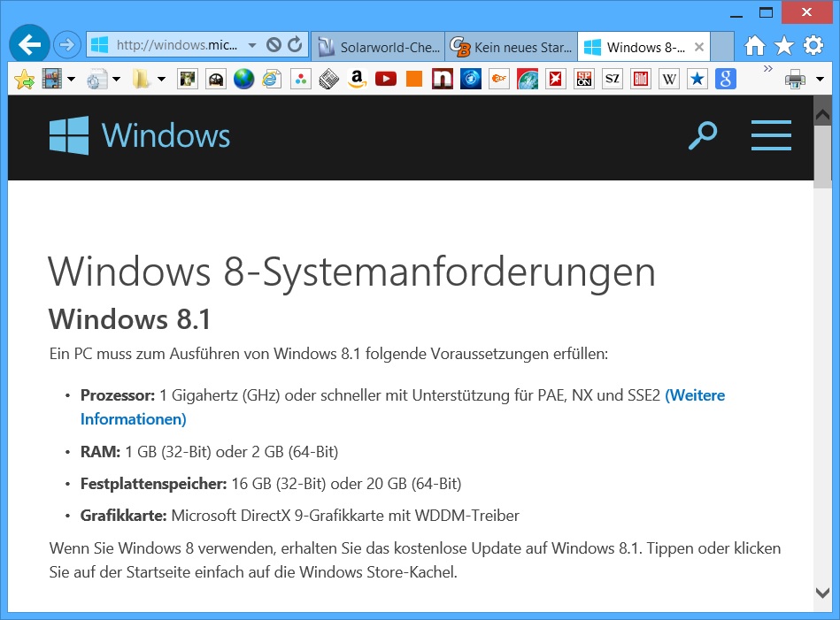The image size is (840, 620).
Task: Open the gear-page favorites icon
Action: pos(97,80)
